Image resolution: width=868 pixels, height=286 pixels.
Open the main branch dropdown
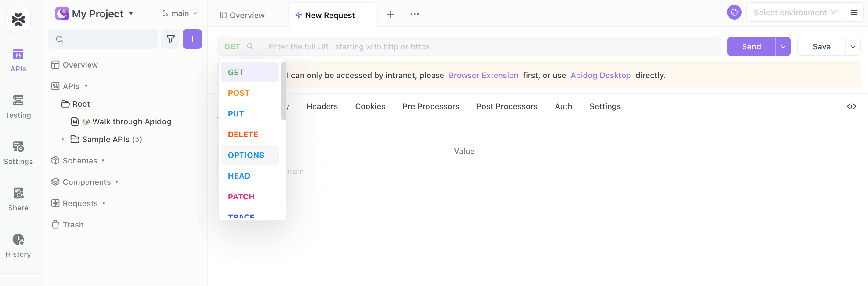click(180, 13)
